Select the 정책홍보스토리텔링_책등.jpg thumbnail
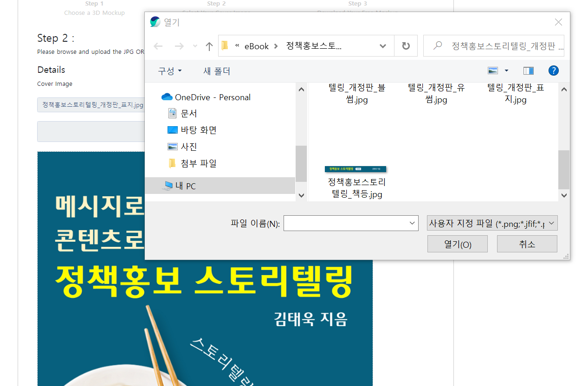 (x=355, y=169)
